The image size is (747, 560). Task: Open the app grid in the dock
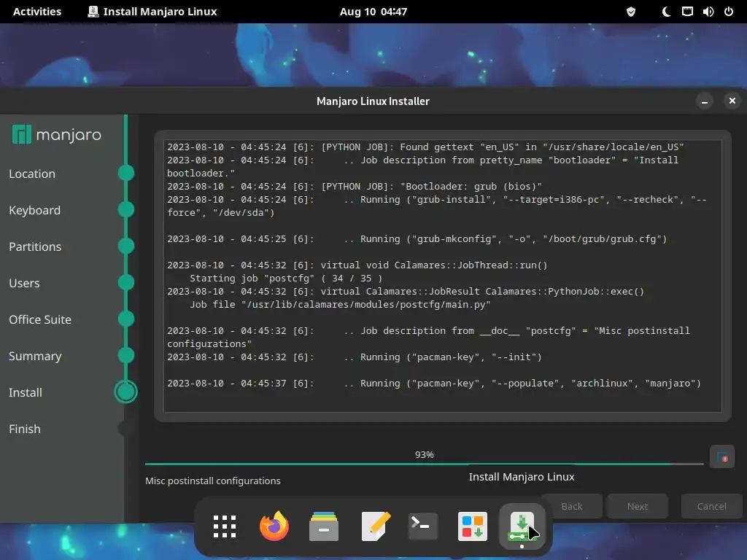point(225,526)
